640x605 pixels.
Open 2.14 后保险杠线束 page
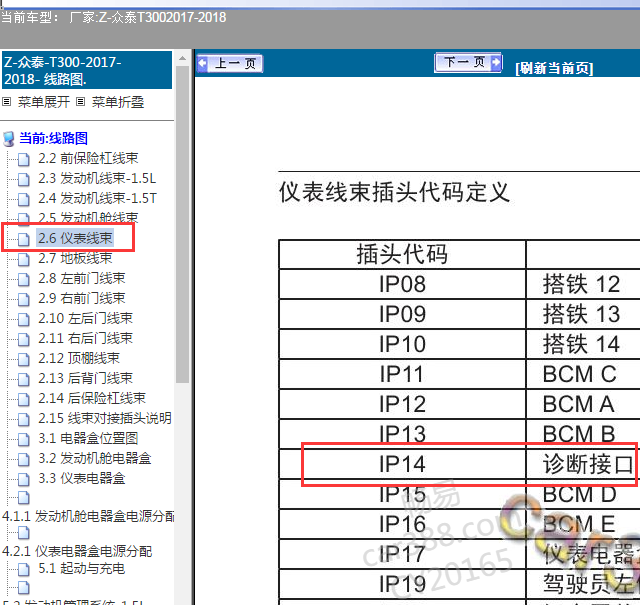point(92,398)
